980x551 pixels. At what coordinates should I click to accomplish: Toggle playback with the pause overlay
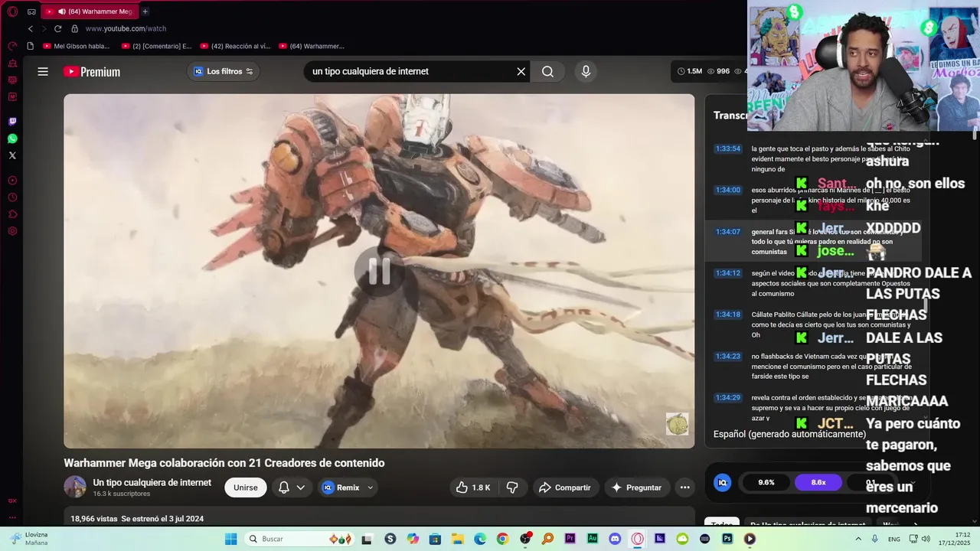pyautogui.click(x=379, y=271)
